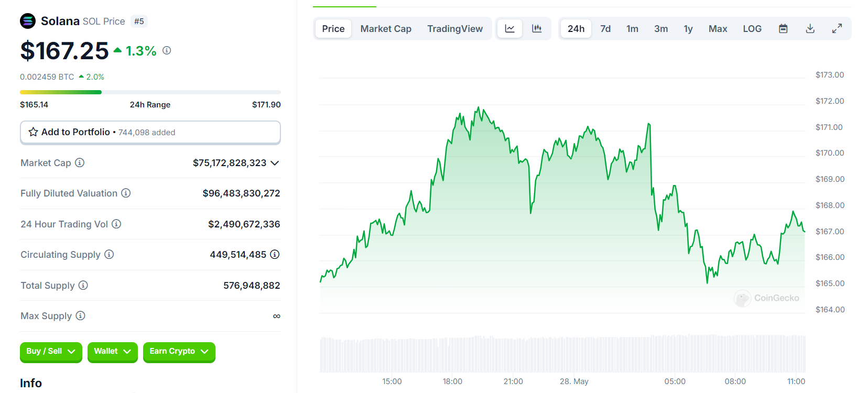Viewport: 868px width, 393px height.
Task: Click the Info section heading
Action: click(31, 383)
